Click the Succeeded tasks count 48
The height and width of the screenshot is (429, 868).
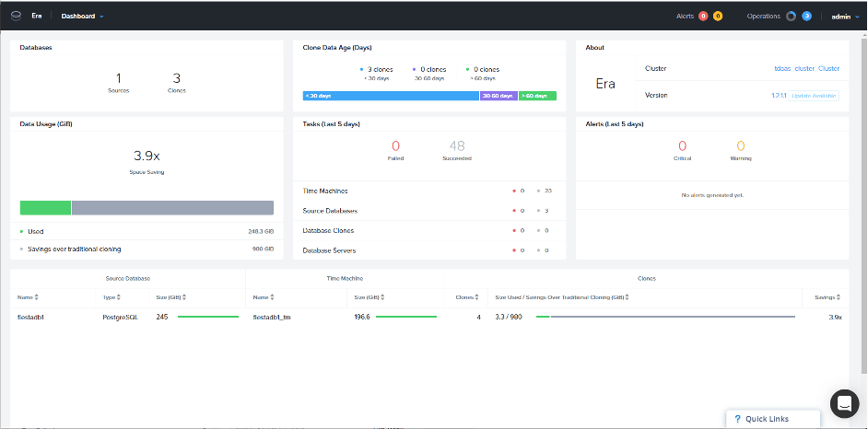click(457, 146)
